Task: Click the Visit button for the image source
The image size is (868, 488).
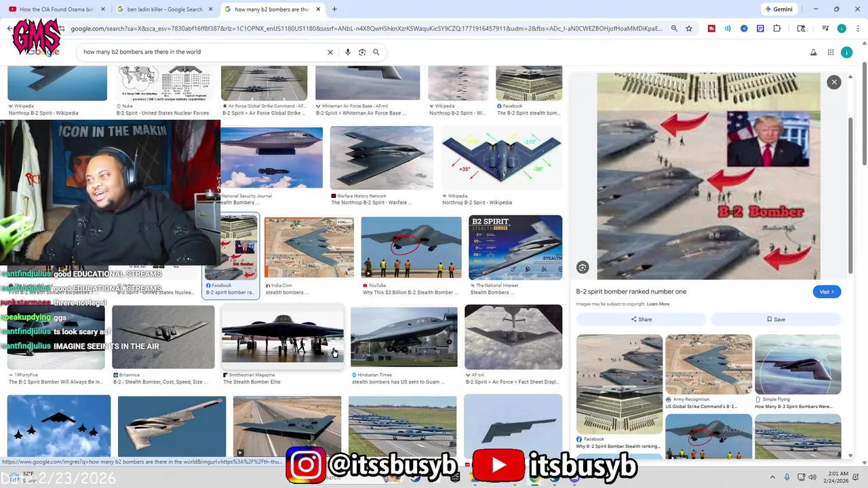Action: click(827, 291)
